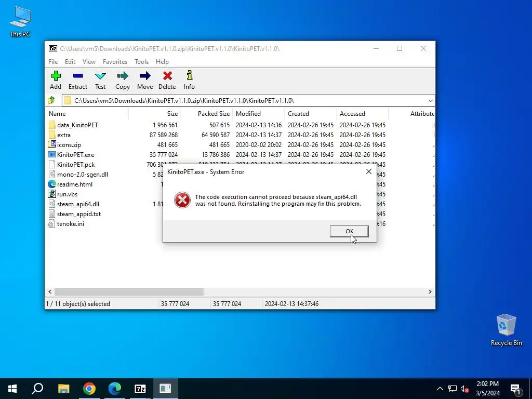Click the horizontal scrollbar thumb
532x399 pixels.
[x=129, y=292]
